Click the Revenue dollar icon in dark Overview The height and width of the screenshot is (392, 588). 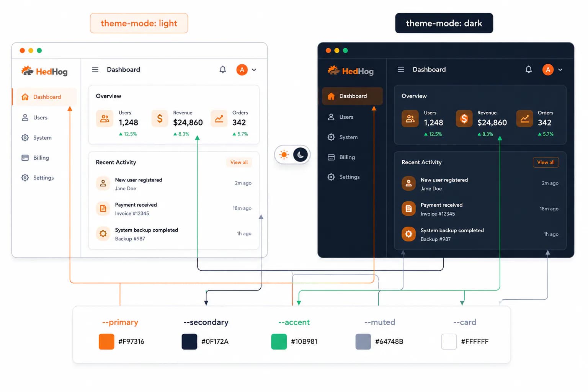[x=464, y=119]
